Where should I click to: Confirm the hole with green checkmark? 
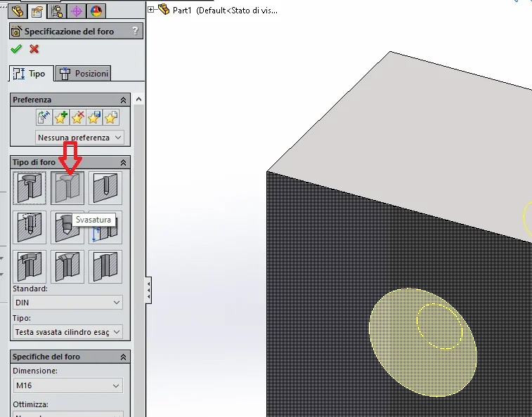16,49
